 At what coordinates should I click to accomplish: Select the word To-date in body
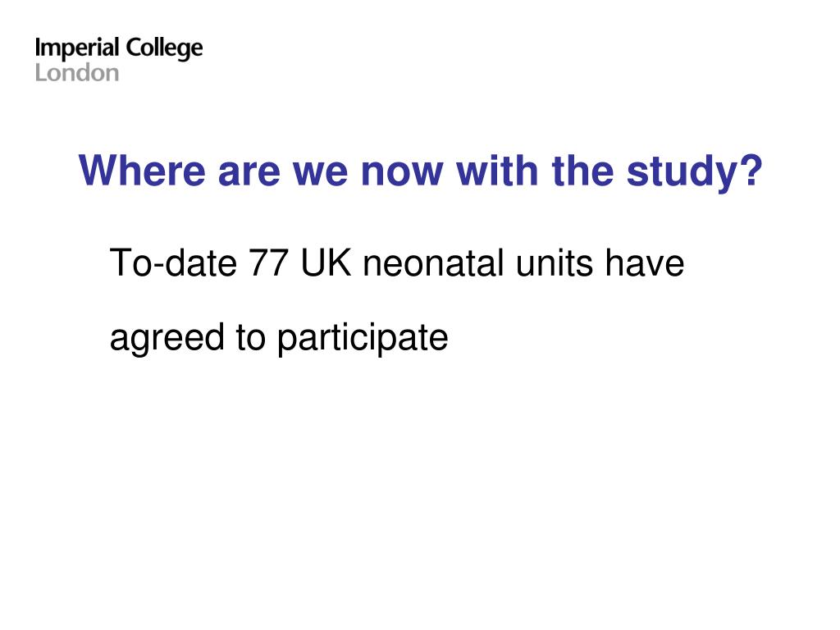point(173,262)
